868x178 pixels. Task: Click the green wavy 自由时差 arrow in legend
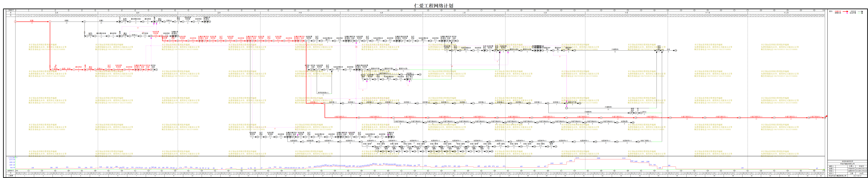pyautogui.click(x=860, y=13)
